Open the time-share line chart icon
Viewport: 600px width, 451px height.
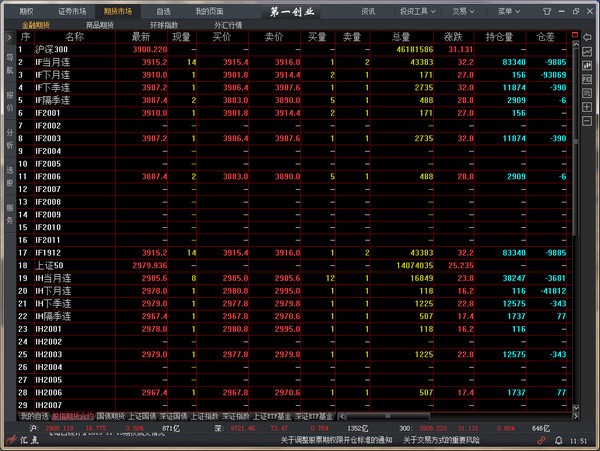587,51
